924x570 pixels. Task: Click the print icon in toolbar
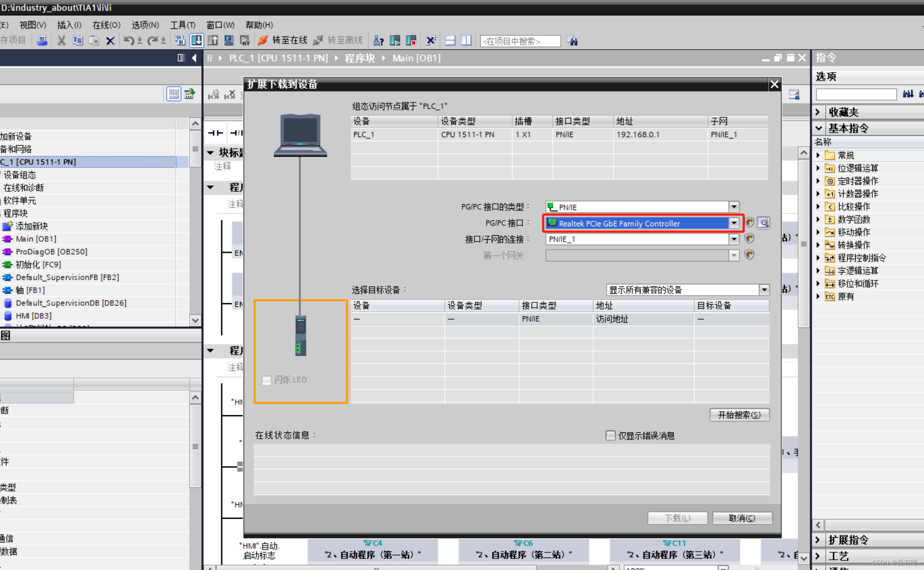42,40
